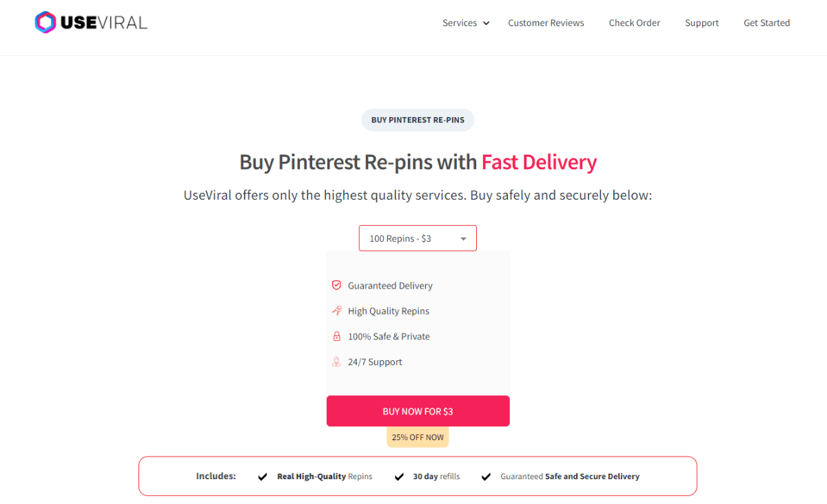
Task: Select the Guaranteed Delivery shield icon
Action: pyautogui.click(x=336, y=285)
